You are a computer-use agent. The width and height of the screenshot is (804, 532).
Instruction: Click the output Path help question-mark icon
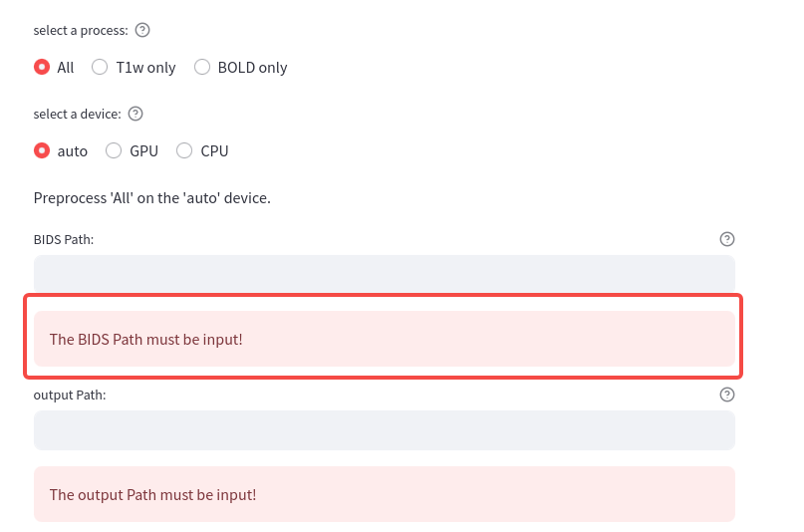[727, 395]
